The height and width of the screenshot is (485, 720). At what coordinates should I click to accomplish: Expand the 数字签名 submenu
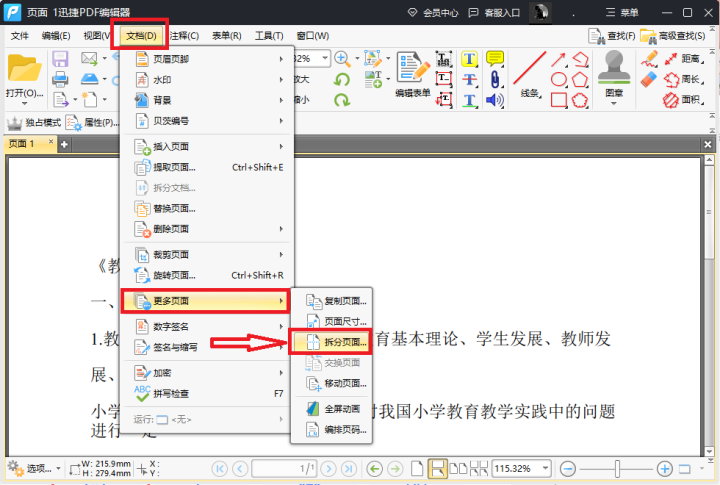[x=207, y=327]
